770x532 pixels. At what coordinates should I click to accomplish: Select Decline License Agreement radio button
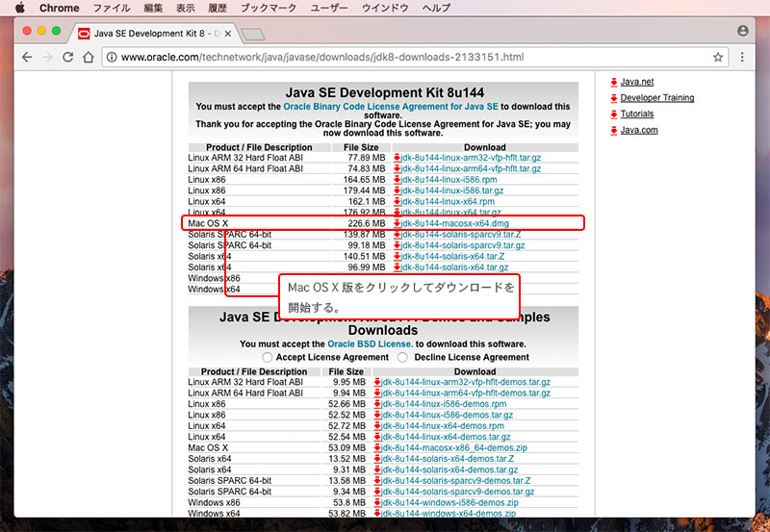[402, 357]
